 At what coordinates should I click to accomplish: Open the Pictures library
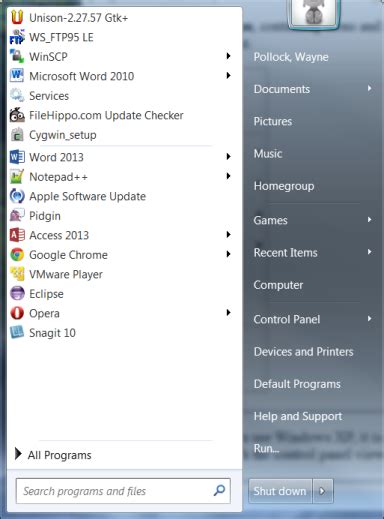273,121
